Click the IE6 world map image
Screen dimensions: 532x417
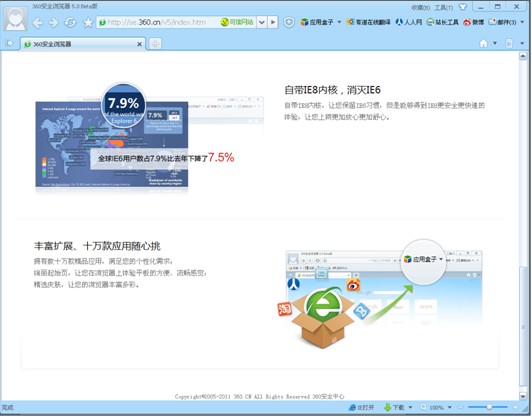[112, 144]
